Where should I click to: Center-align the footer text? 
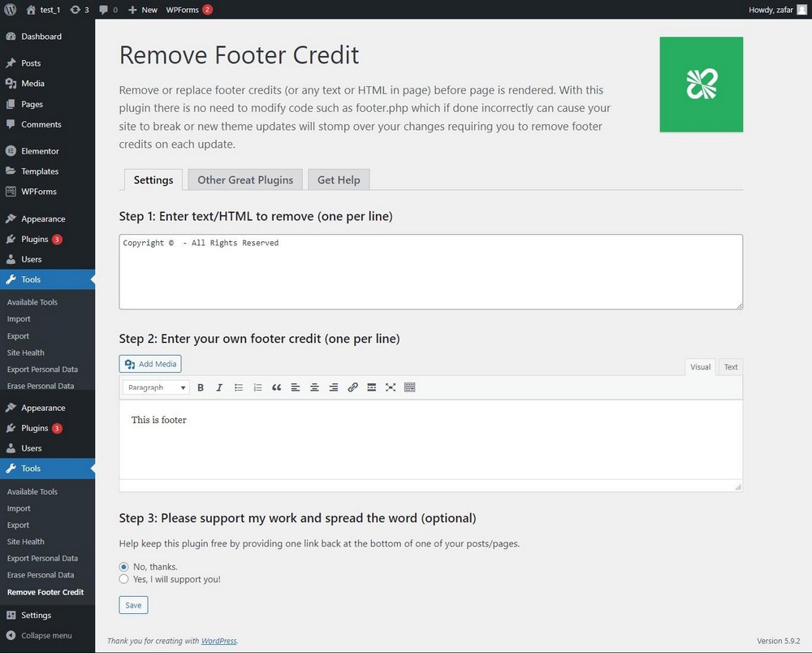[x=314, y=387]
